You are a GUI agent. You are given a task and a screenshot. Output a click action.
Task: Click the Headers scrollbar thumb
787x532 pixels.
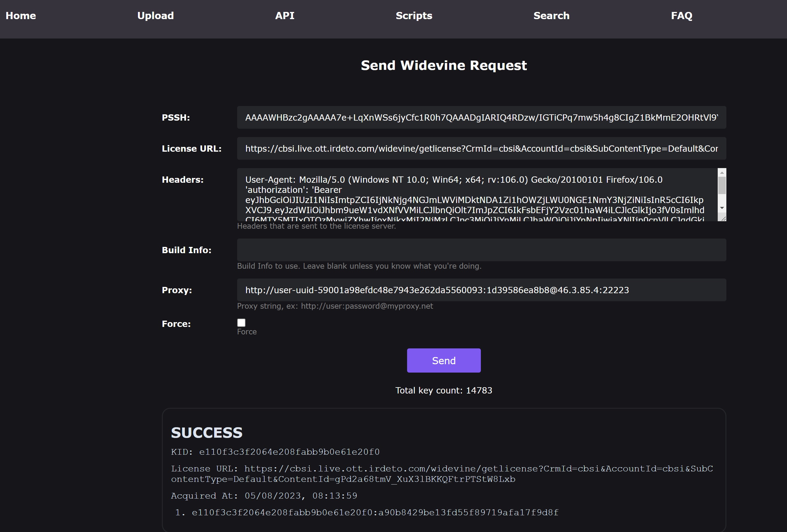pyautogui.click(x=722, y=185)
